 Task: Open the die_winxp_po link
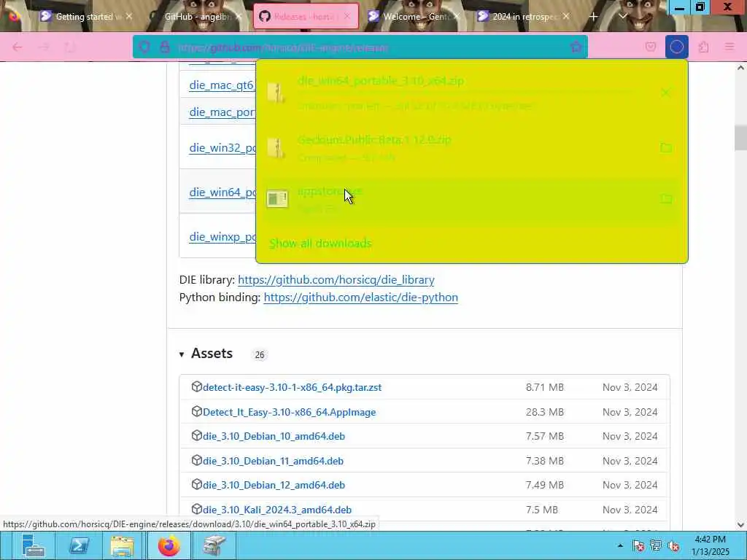coord(222,237)
